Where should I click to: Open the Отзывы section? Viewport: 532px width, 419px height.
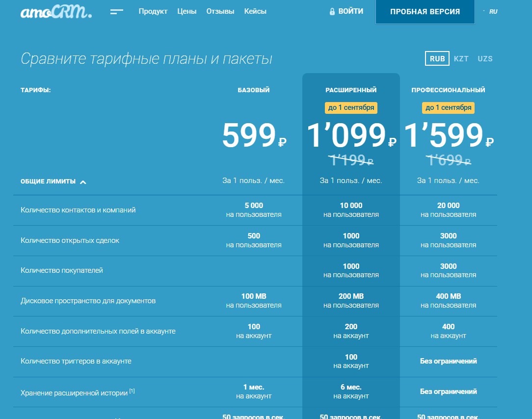(x=220, y=11)
